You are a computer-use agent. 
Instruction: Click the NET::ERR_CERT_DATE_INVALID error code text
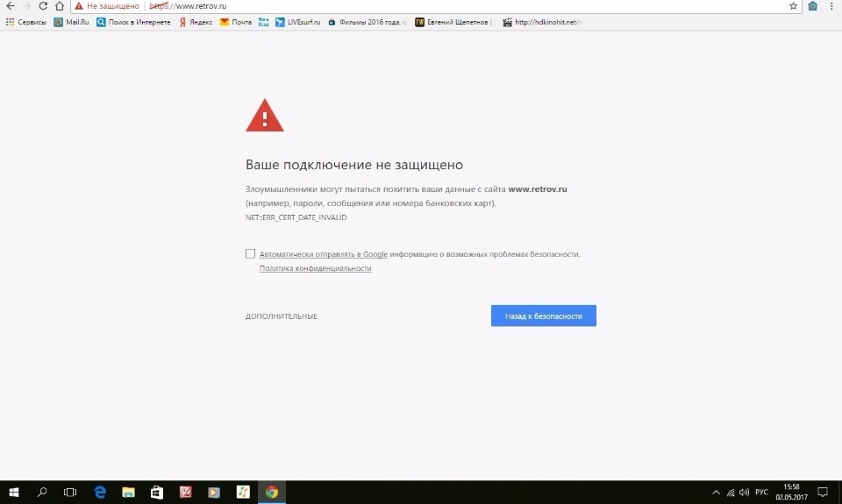(x=296, y=217)
